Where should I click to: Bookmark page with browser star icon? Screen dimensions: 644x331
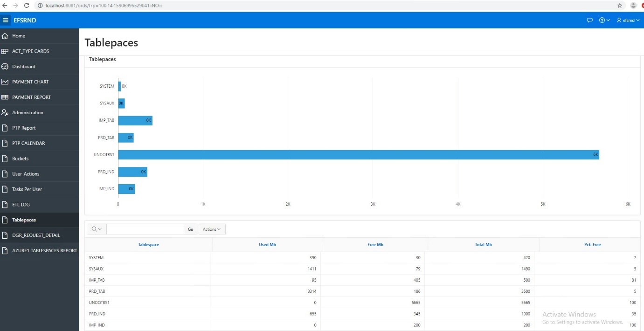tap(620, 6)
